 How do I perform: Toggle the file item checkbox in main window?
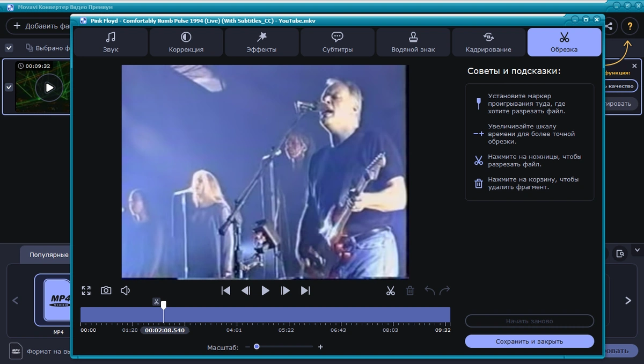tap(9, 87)
